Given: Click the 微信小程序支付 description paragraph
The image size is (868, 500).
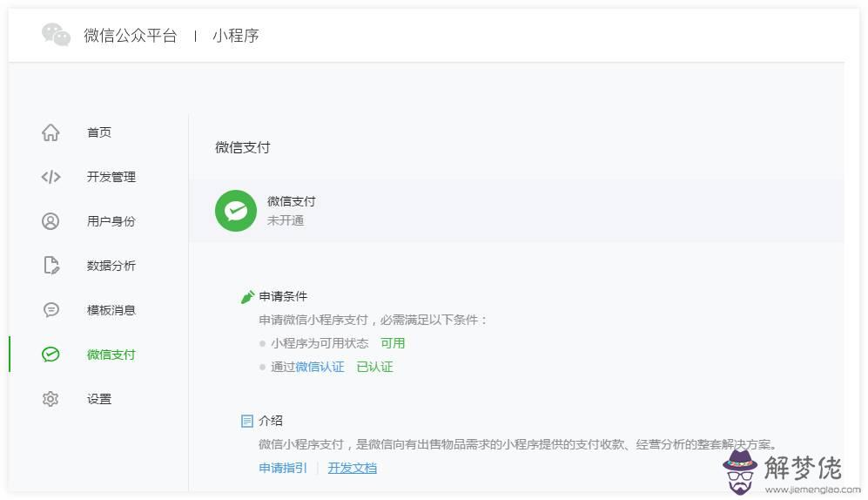Looking at the screenshot, I should point(518,444).
